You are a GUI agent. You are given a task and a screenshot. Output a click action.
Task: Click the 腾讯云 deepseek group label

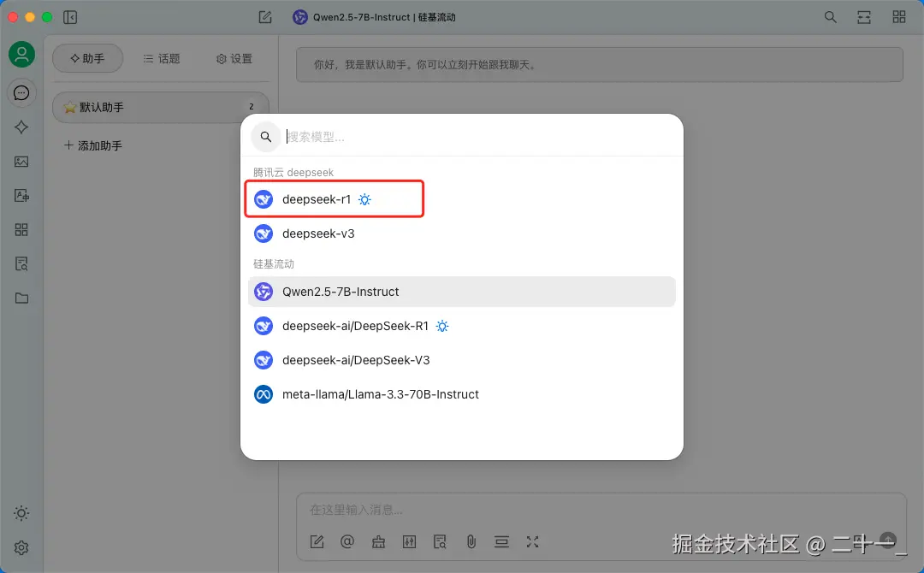(293, 172)
